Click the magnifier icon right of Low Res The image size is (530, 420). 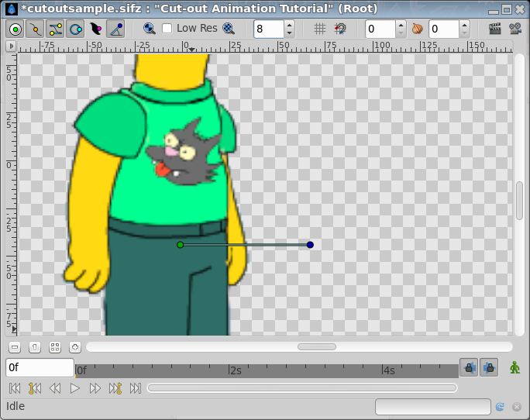tap(229, 29)
